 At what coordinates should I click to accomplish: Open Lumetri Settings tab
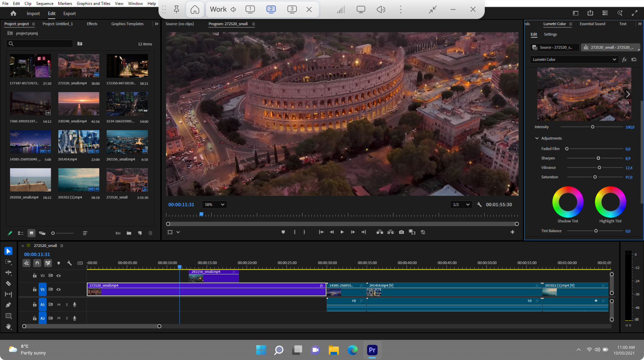pyautogui.click(x=550, y=34)
